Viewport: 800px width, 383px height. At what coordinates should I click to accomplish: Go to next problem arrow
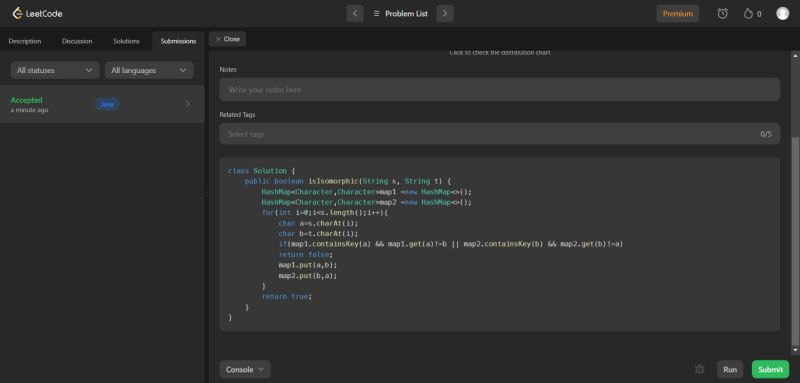445,14
